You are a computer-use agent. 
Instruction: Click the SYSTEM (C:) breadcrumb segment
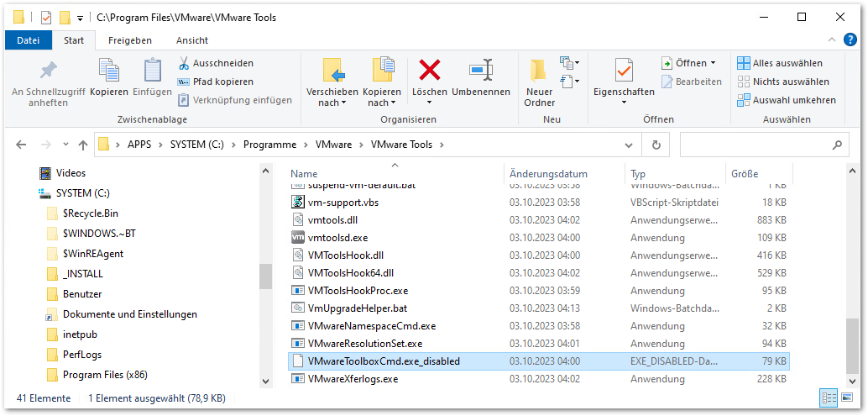[x=197, y=145]
